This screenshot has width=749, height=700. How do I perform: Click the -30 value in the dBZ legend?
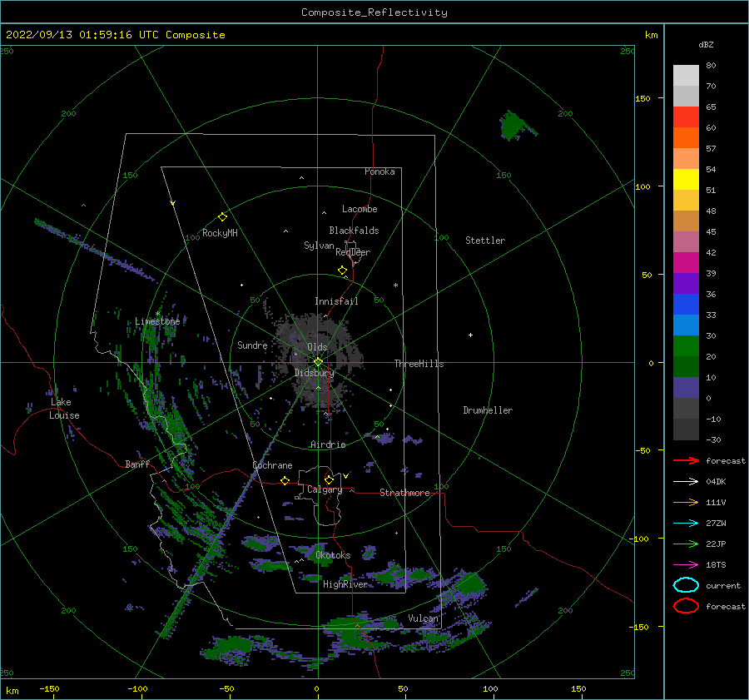(713, 439)
